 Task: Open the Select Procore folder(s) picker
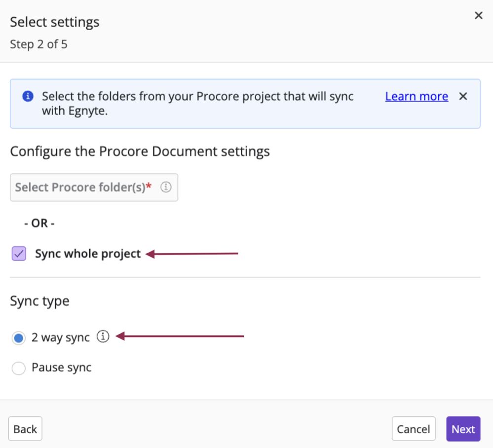[94, 187]
